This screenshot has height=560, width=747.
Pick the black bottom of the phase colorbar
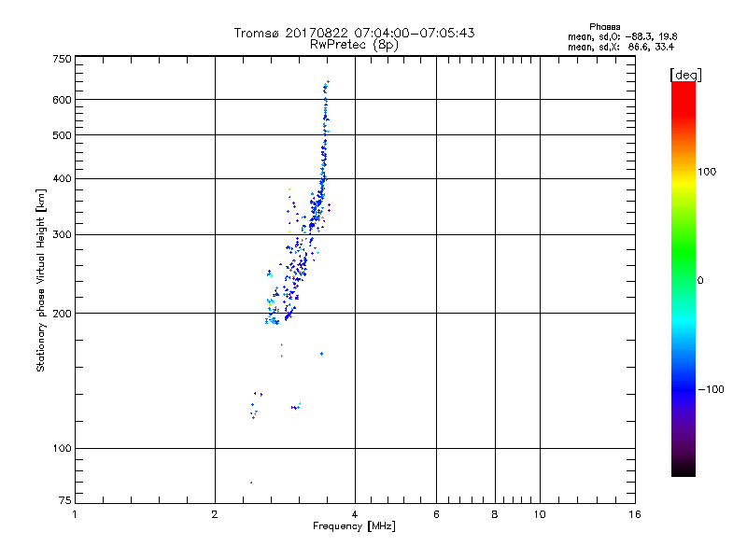684,469
